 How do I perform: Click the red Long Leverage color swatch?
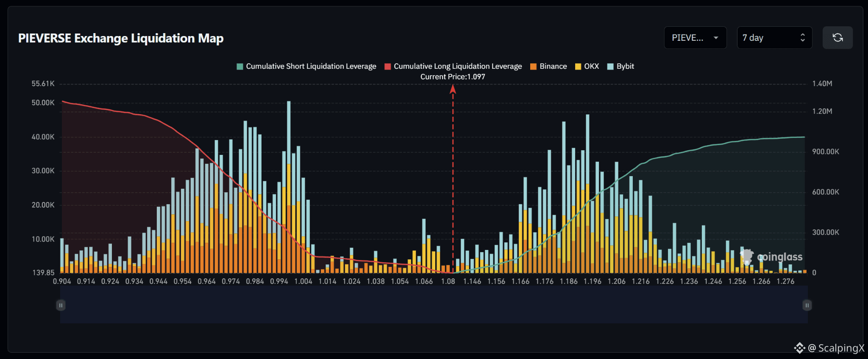click(387, 67)
